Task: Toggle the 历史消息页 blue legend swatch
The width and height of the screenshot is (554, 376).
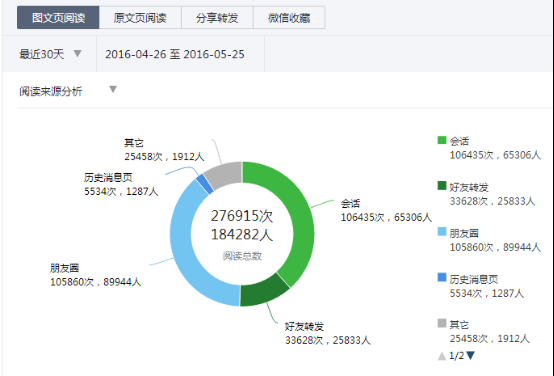Action: tap(442, 277)
